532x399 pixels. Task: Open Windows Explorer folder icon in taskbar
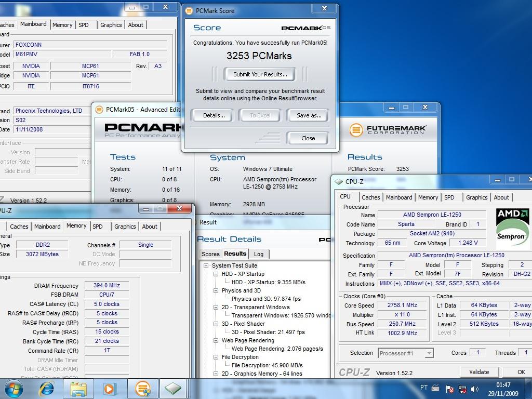click(x=78, y=389)
